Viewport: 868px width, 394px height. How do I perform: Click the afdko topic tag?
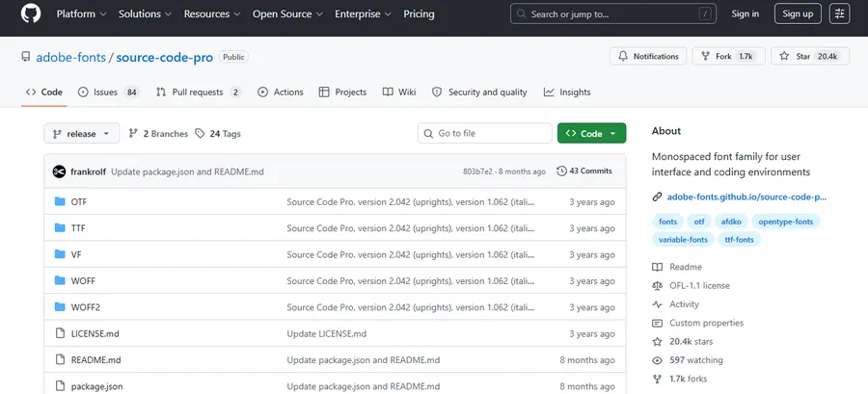[x=732, y=222]
